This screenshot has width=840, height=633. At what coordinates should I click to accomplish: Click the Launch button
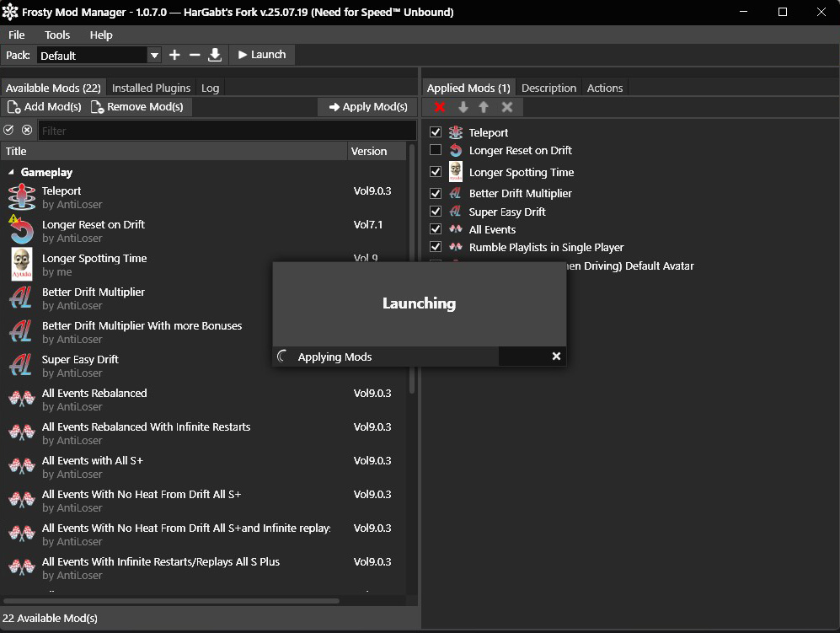(x=262, y=55)
